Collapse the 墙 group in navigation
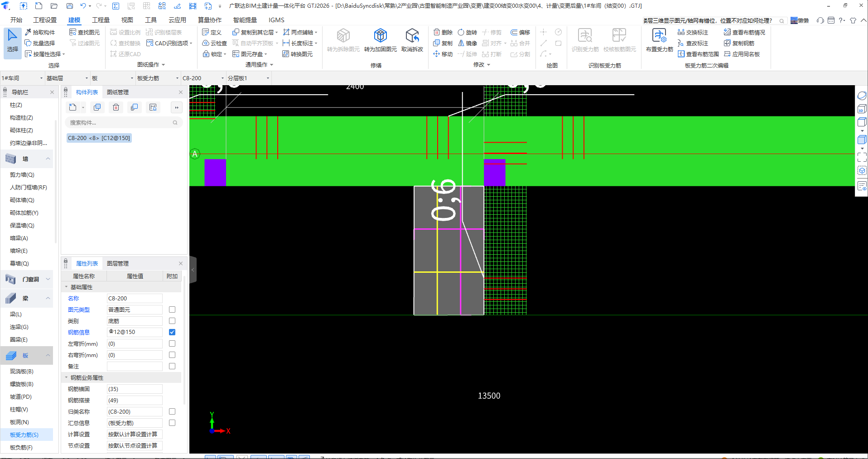 [x=48, y=159]
